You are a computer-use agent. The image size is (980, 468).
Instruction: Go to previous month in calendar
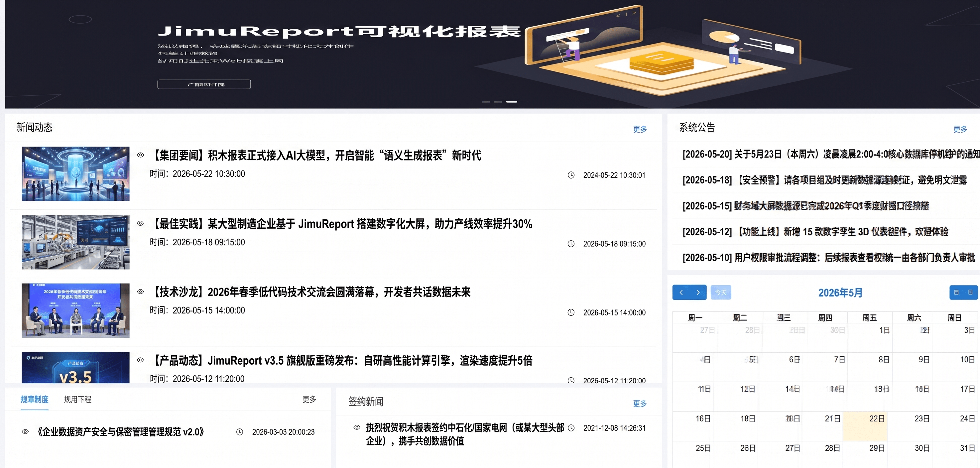click(681, 292)
